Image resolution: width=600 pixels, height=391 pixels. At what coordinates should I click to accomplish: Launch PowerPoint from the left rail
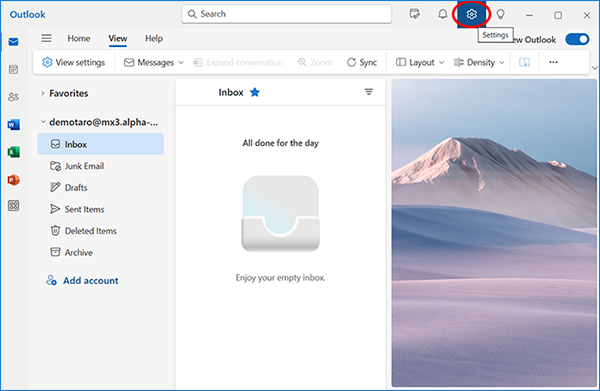point(13,179)
